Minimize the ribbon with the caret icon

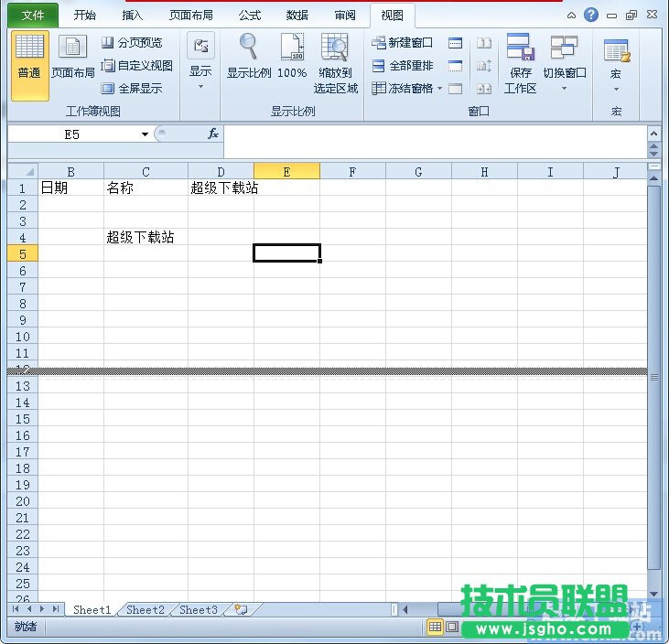pos(571,16)
